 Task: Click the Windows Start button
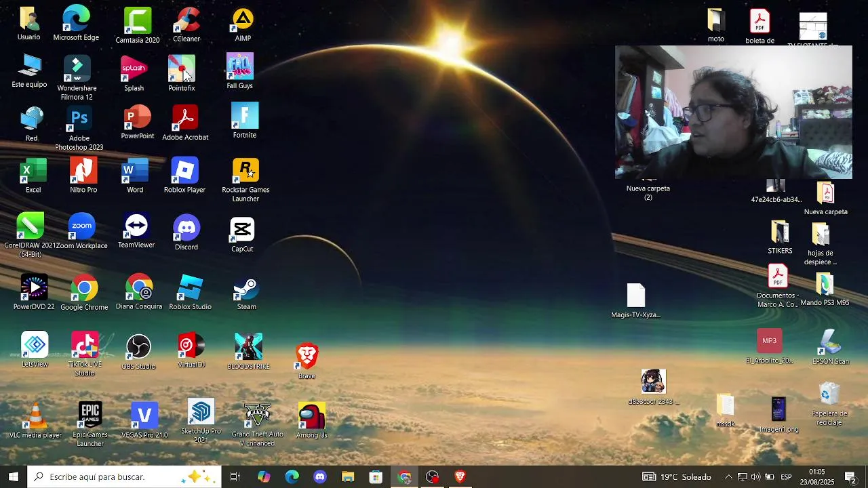tap(14, 476)
